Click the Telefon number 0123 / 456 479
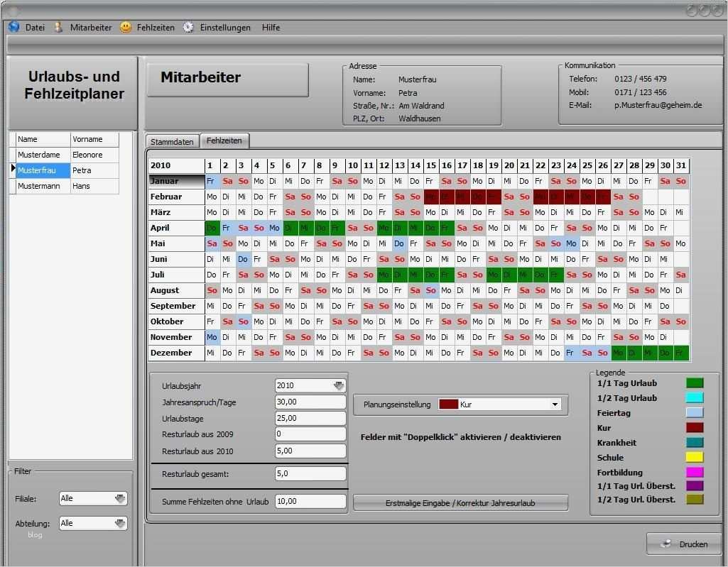 [640, 79]
